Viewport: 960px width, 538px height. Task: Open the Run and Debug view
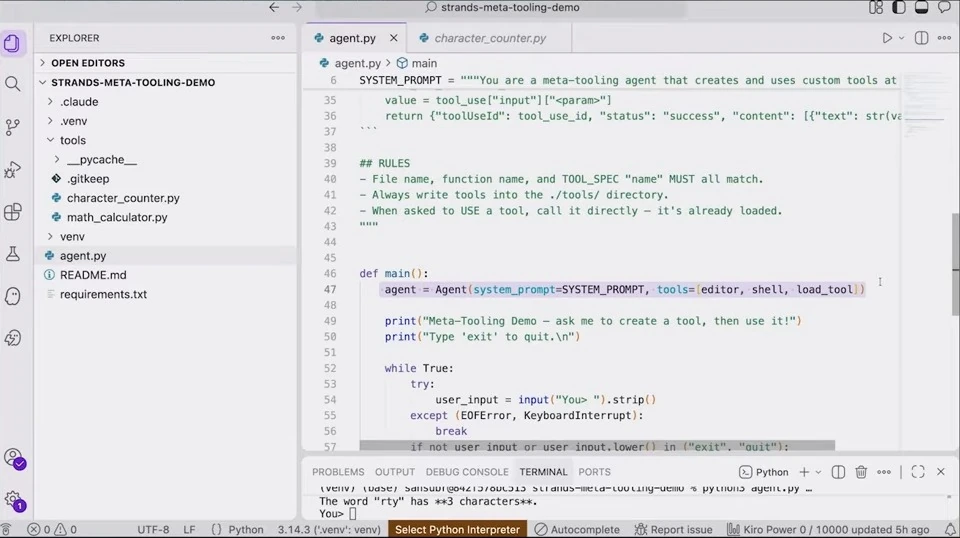tap(12, 170)
